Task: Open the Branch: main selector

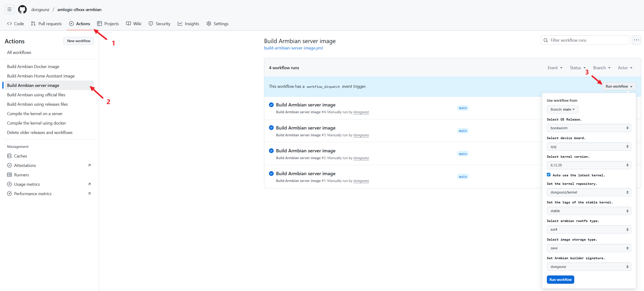Action: [x=562, y=109]
